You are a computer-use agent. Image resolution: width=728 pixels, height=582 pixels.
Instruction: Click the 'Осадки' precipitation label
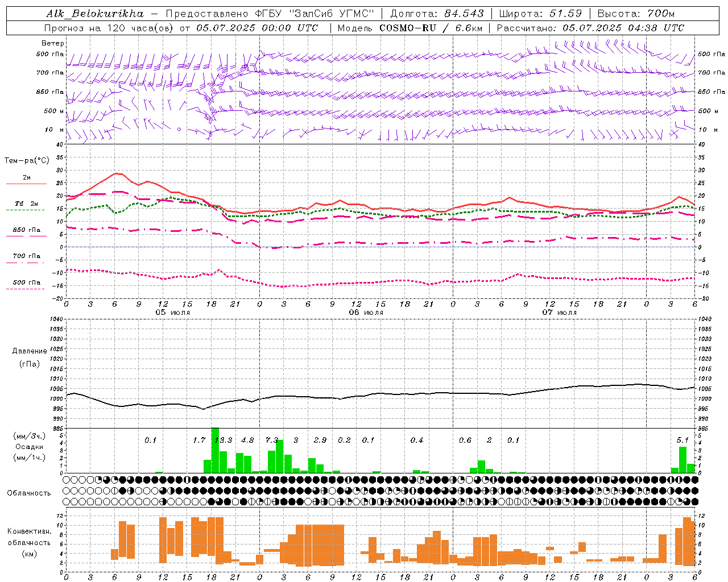coord(29,447)
